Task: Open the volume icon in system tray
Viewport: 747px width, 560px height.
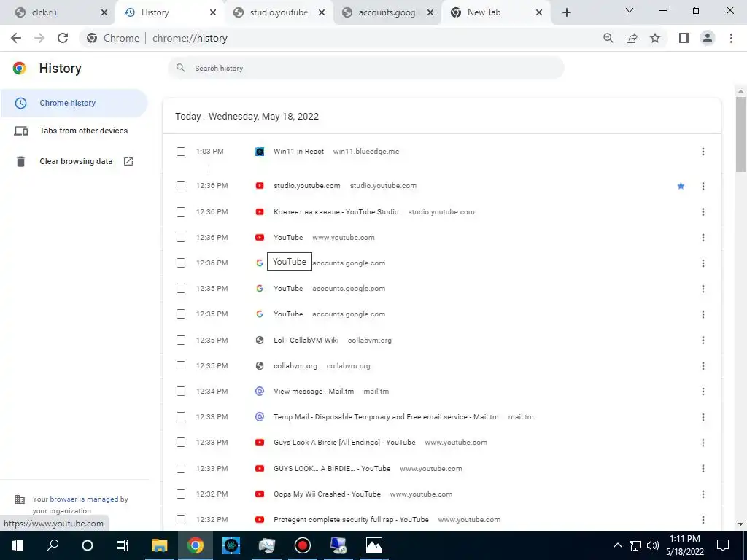Action: point(653,545)
